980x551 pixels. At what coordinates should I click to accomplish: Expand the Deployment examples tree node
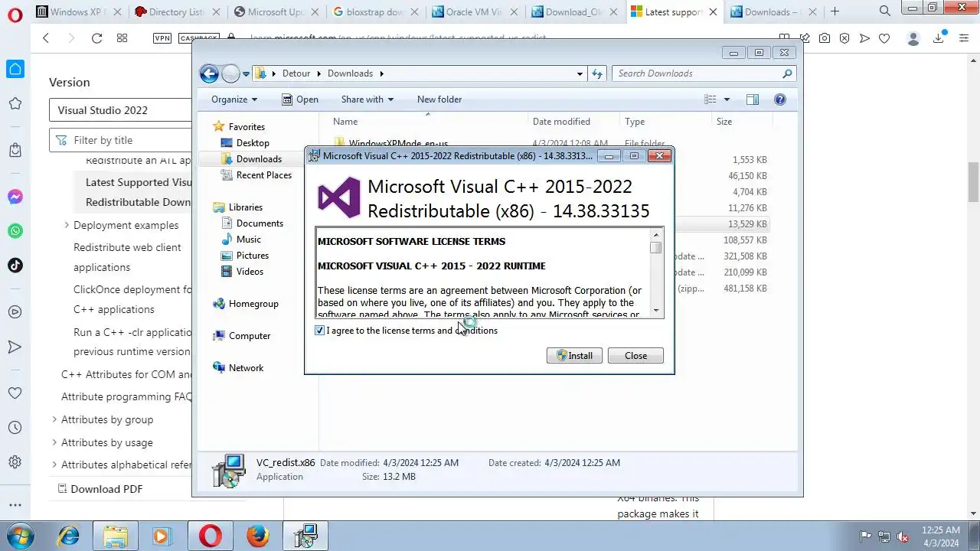(x=67, y=225)
